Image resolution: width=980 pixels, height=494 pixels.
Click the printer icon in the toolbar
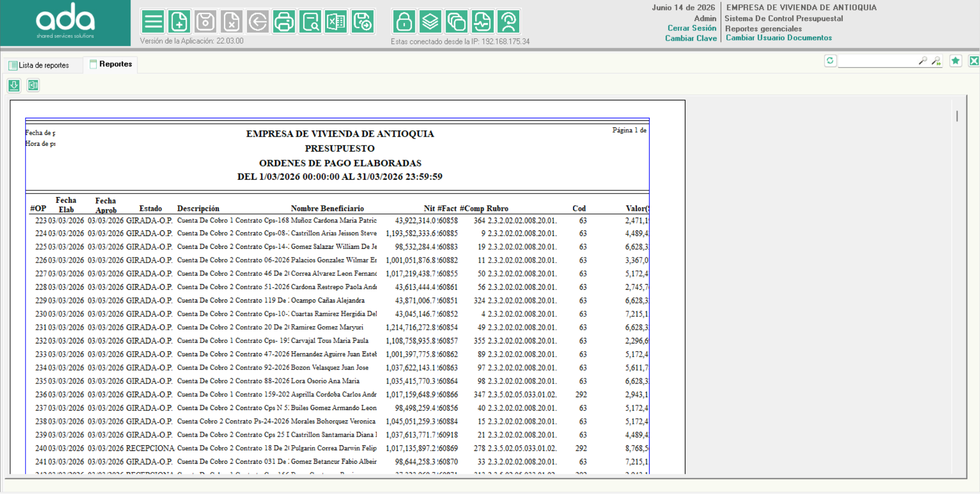coord(284,22)
